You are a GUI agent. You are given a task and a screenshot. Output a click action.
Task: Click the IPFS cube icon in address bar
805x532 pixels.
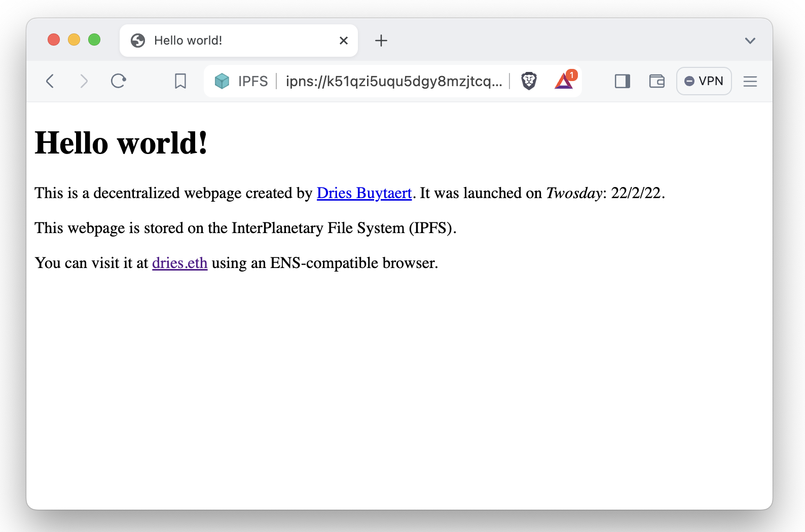point(222,81)
